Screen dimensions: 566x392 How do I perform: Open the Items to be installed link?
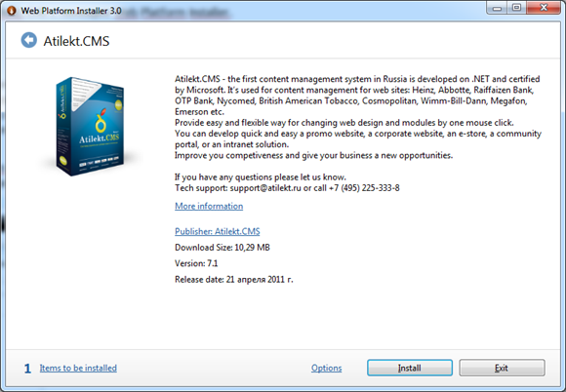click(x=78, y=368)
